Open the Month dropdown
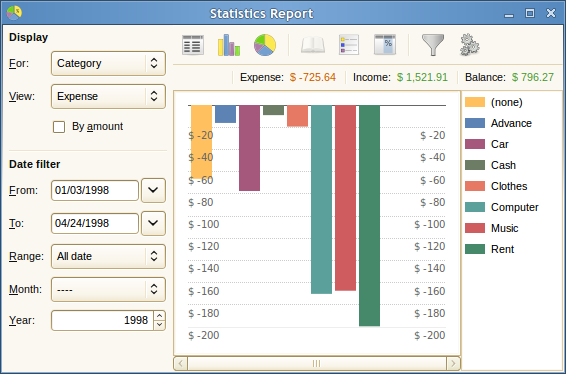Viewport: 566px width, 374px height. 108,289
